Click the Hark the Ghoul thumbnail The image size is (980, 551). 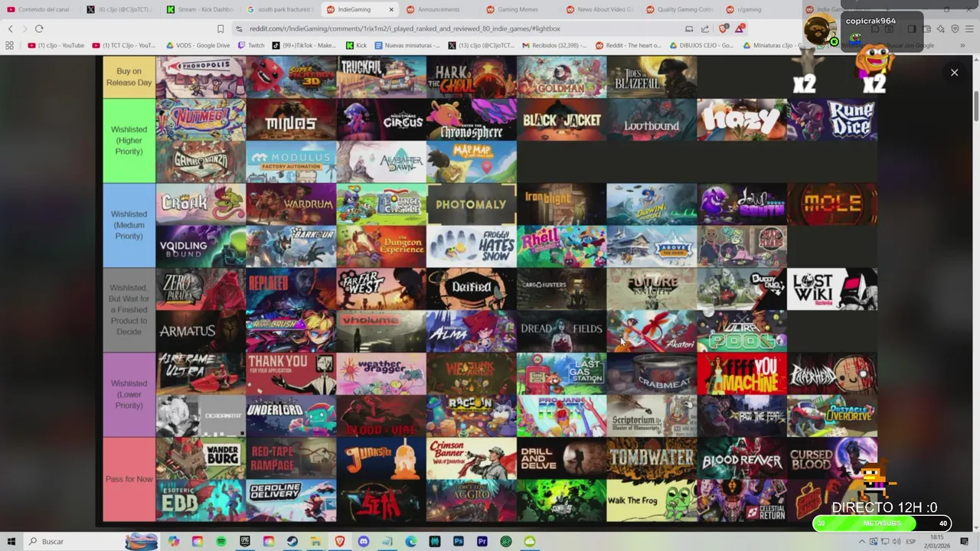point(472,77)
